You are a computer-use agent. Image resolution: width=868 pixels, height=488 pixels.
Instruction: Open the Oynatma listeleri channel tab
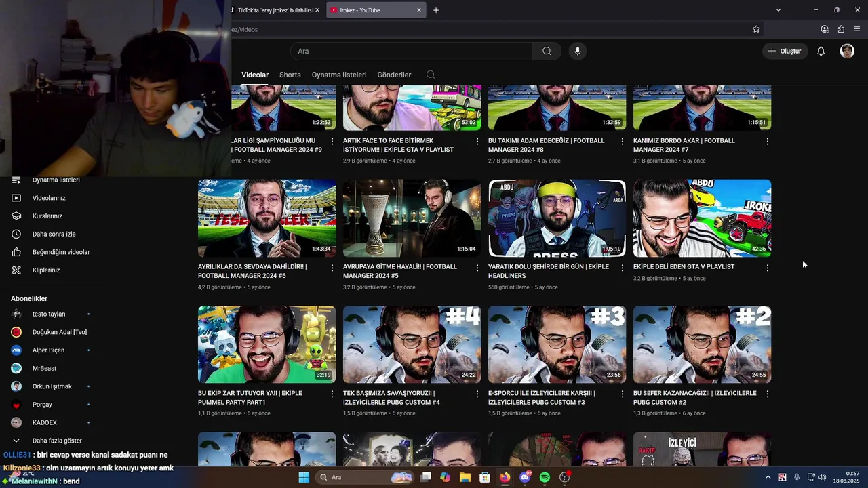tap(339, 75)
